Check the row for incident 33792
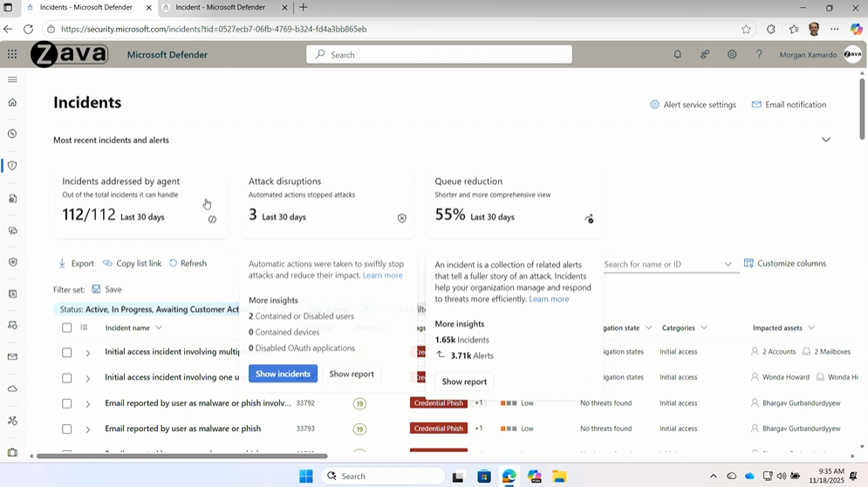The width and height of the screenshot is (868, 487). point(67,403)
